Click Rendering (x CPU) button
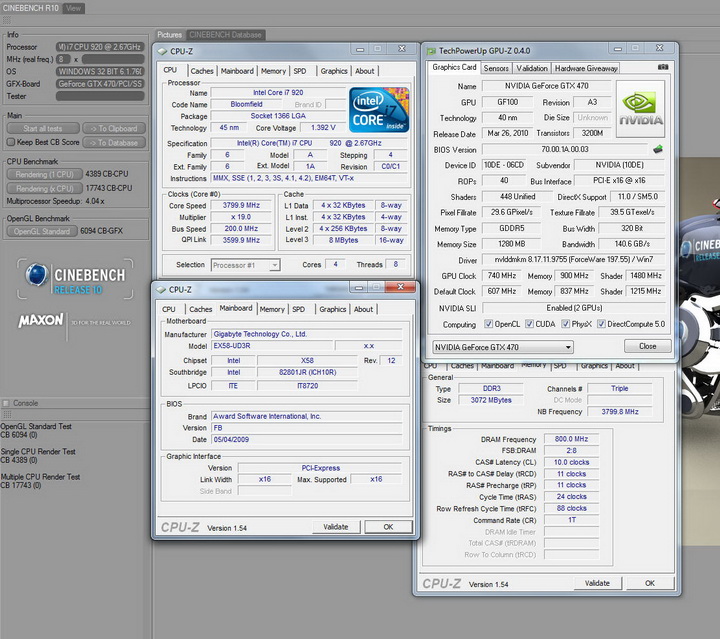This screenshot has width=720, height=639. [45, 189]
